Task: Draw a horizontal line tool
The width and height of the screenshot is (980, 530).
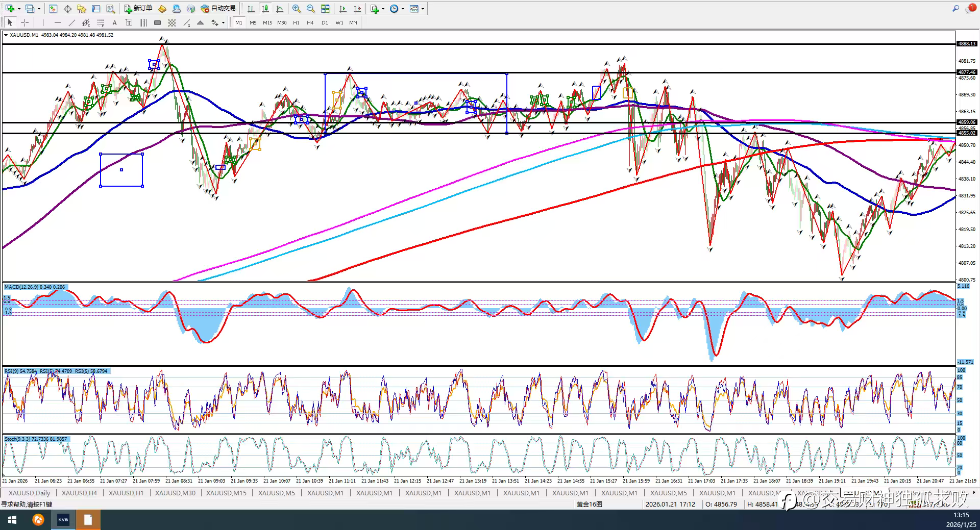Action: [57, 22]
